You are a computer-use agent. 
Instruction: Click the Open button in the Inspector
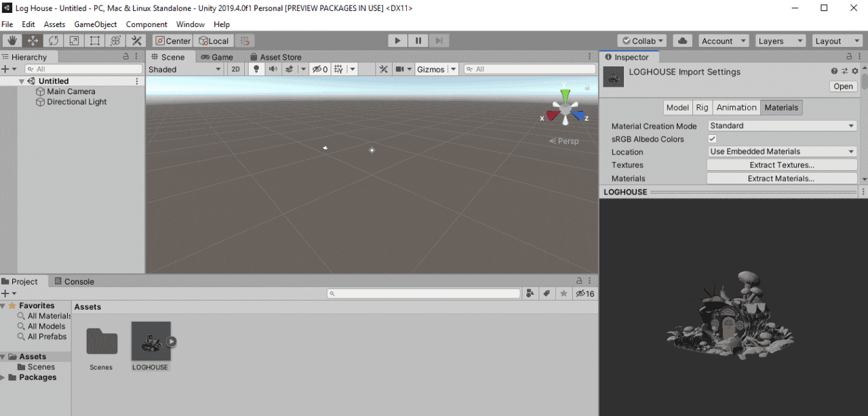(843, 86)
